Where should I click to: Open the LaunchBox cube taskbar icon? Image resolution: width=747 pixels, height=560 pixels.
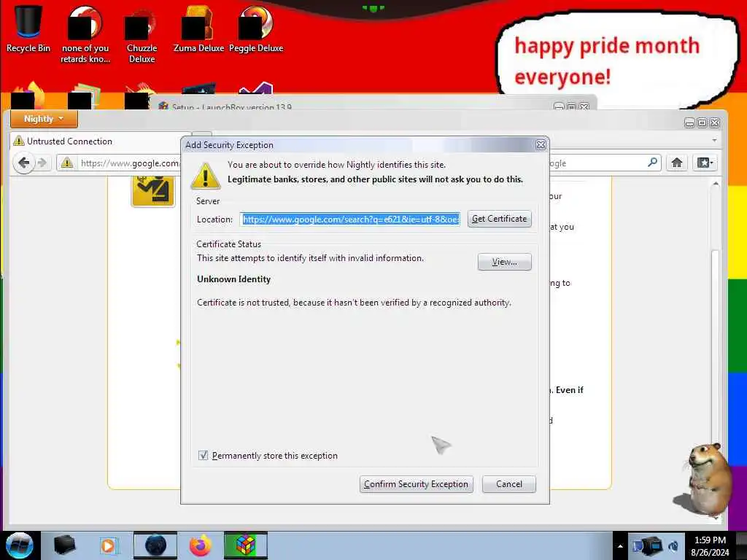(245, 545)
